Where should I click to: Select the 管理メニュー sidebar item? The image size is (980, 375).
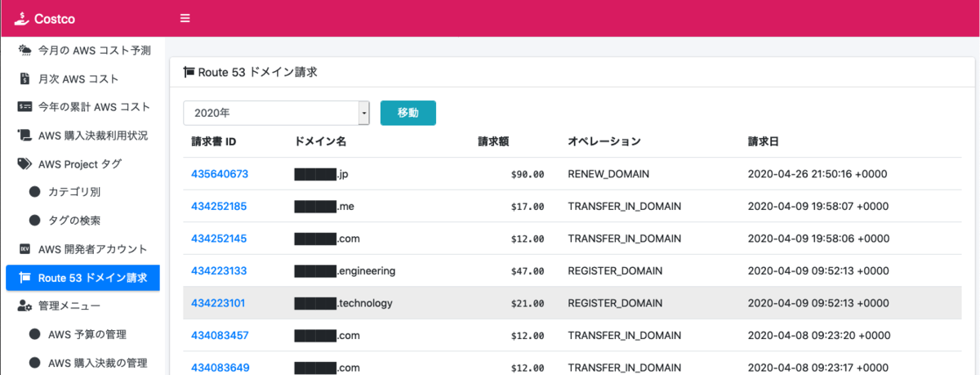pos(69,306)
